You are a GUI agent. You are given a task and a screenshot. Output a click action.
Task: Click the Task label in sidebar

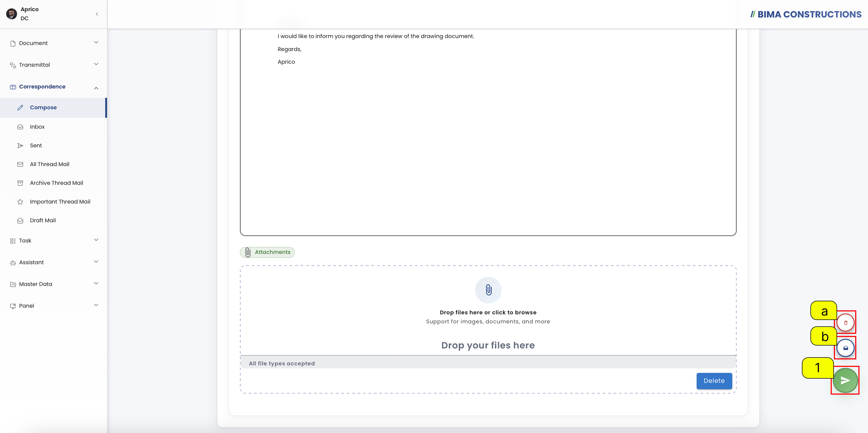(25, 240)
